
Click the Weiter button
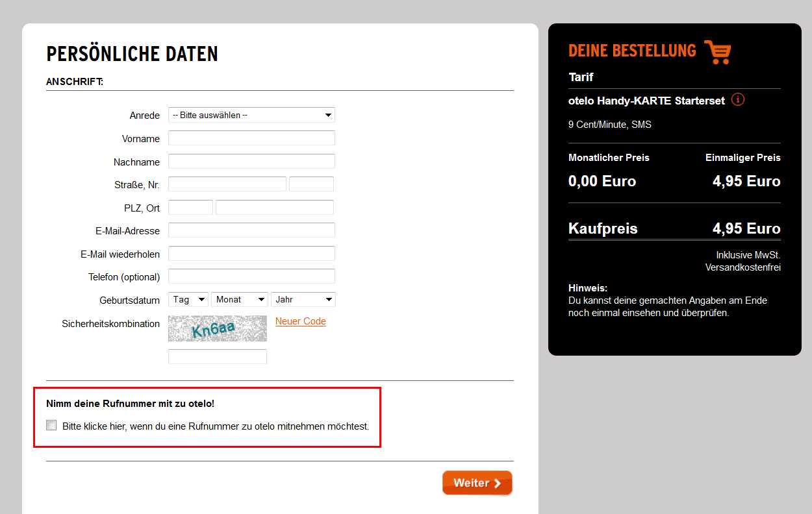pos(477,483)
